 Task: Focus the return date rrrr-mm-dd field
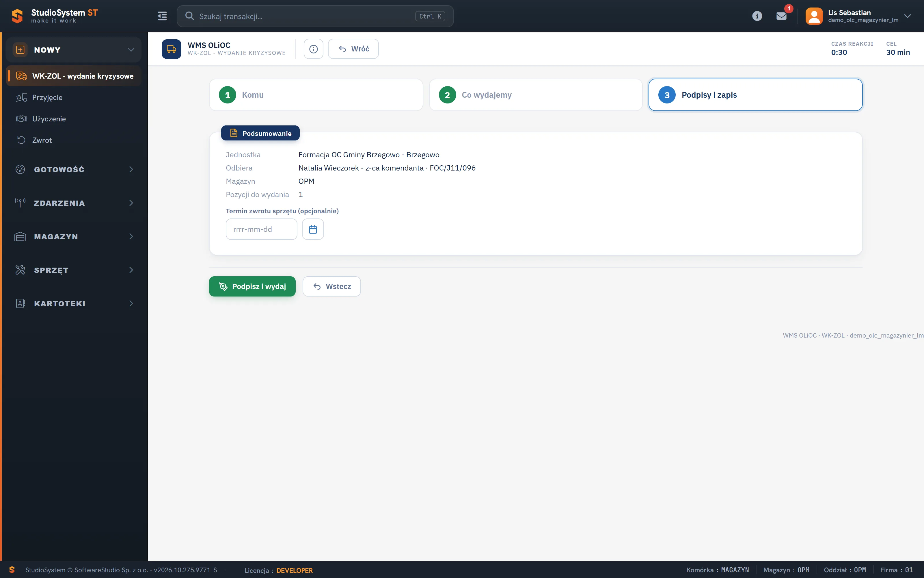coord(261,229)
